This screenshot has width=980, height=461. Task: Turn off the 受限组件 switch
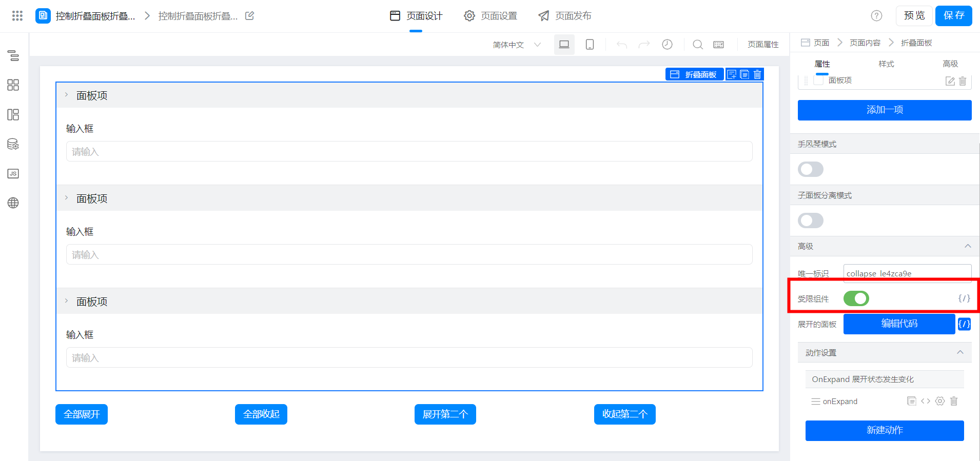[x=856, y=298]
